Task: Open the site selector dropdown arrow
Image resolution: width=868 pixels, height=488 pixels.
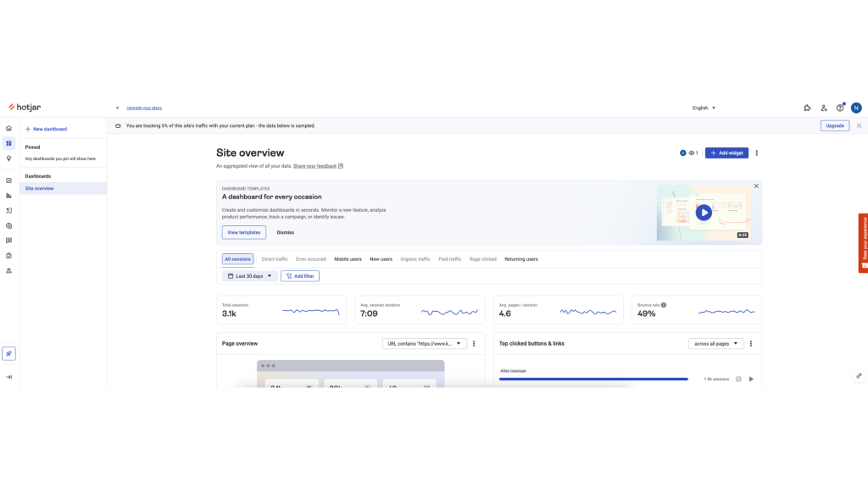Action: coord(117,108)
